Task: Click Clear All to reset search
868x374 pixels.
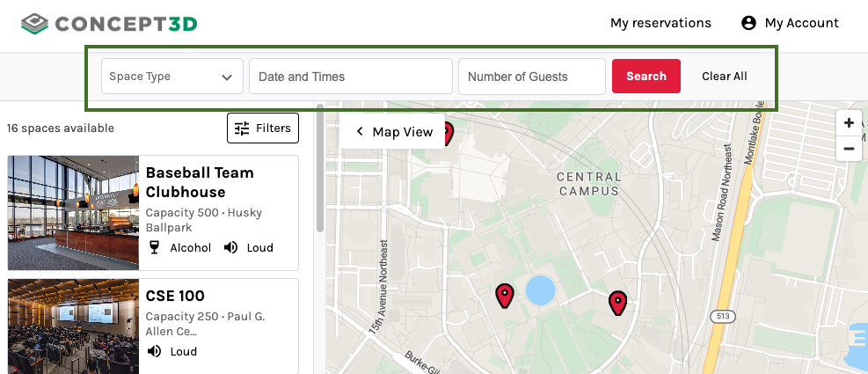Action: coord(724,77)
